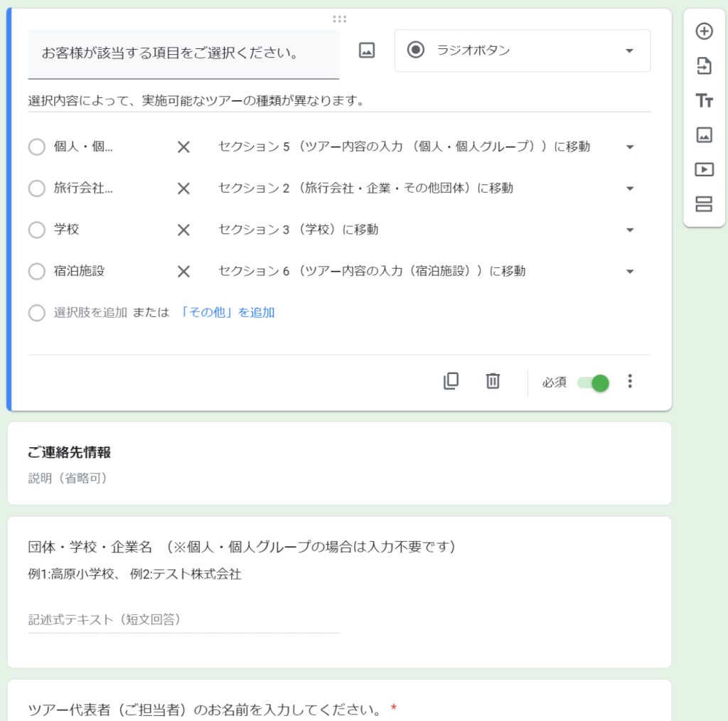This screenshot has height=721, width=728.
Task: Expand the セクション 5 destination dropdown
Action: [x=629, y=147]
